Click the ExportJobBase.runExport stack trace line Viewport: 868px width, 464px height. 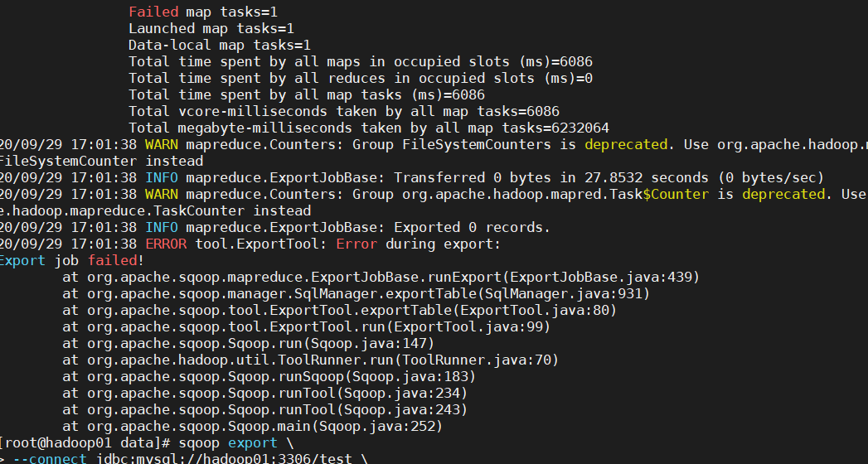pyautogui.click(x=381, y=277)
